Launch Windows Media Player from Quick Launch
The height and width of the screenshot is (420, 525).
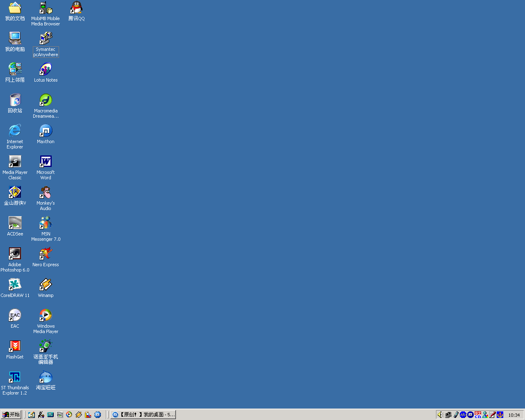[69, 415]
